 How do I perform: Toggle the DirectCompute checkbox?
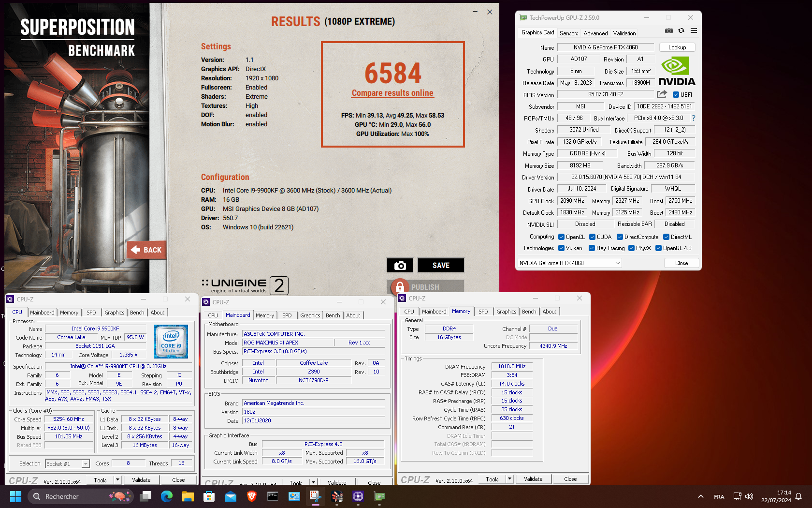(620, 237)
